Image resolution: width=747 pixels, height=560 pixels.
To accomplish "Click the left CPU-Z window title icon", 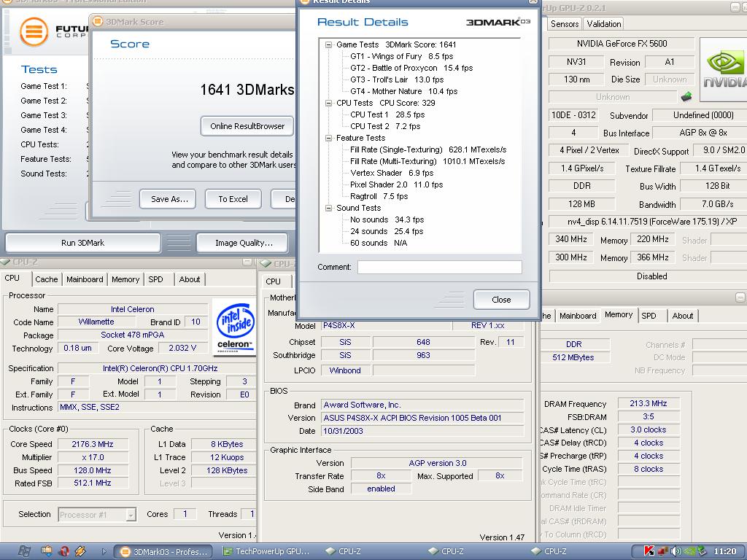I will click(5, 262).
